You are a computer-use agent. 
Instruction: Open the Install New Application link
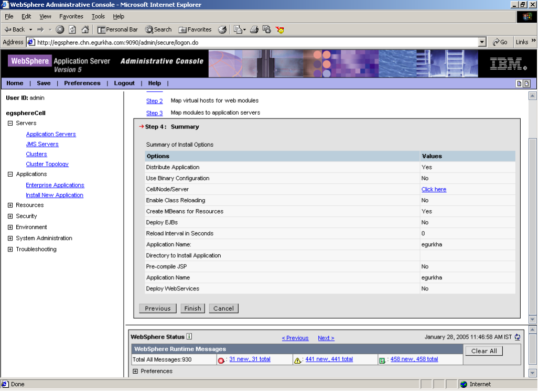pyautogui.click(x=55, y=195)
